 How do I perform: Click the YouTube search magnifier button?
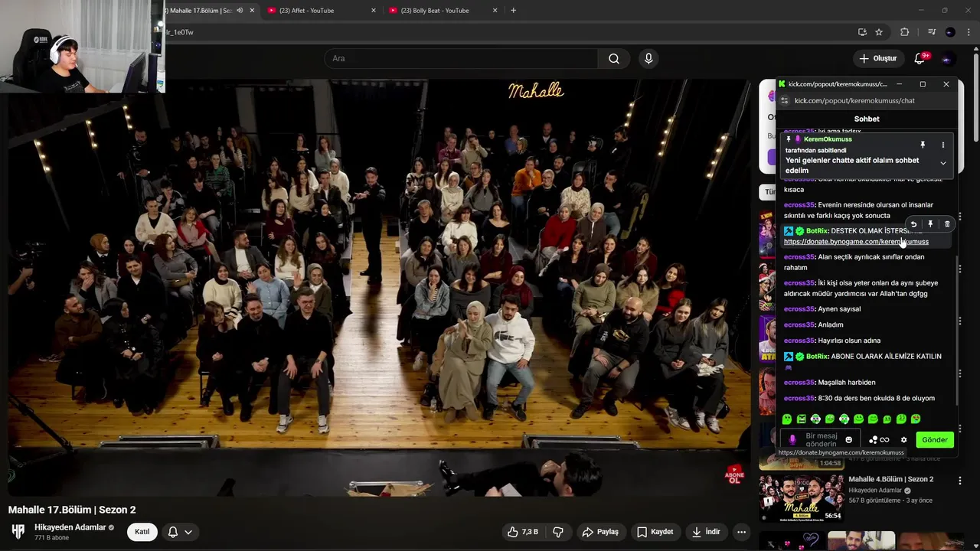[614, 58]
